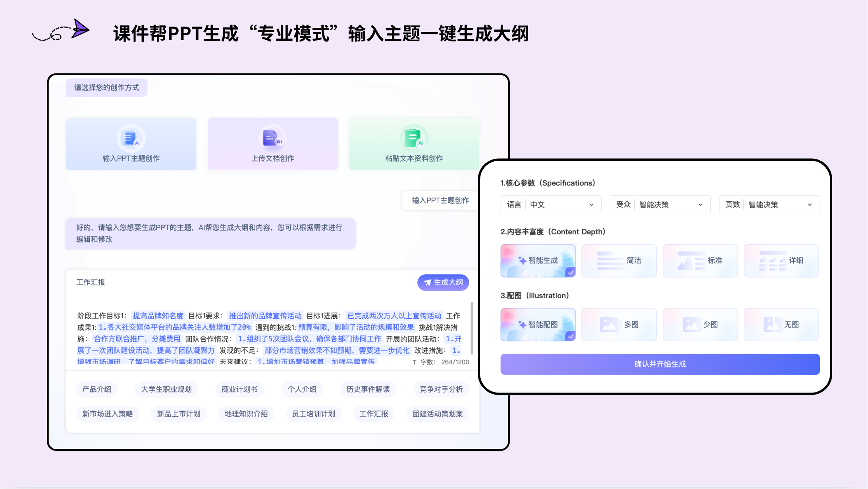The width and height of the screenshot is (868, 489).
Task: Pick the 商业计划书 topic suggestion tag
Action: coord(239,389)
